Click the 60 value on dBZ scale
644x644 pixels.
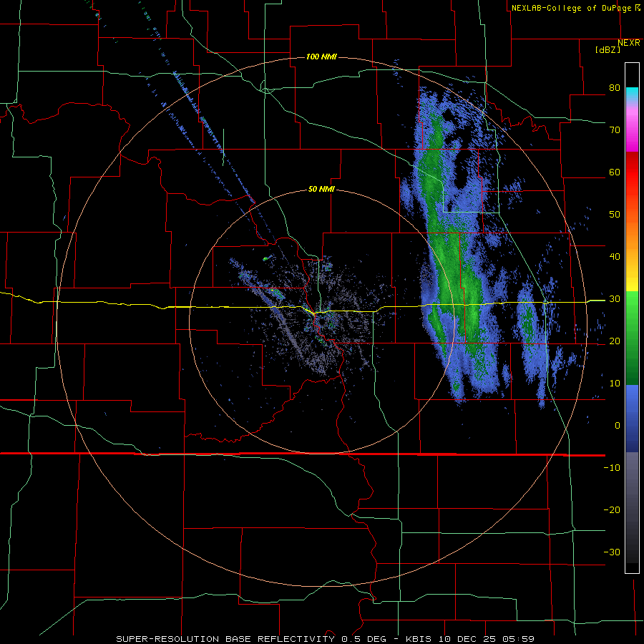tap(615, 172)
